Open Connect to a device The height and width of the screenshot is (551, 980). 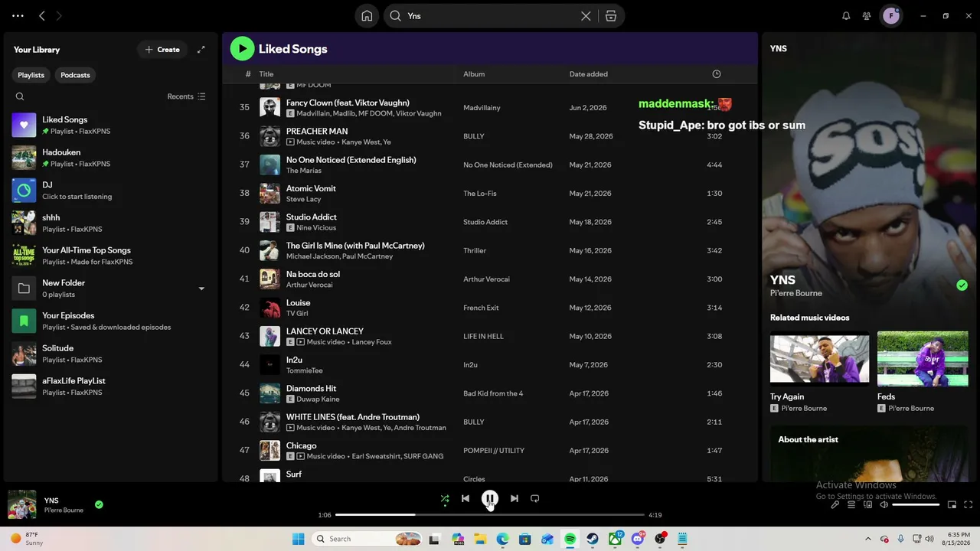(x=868, y=505)
